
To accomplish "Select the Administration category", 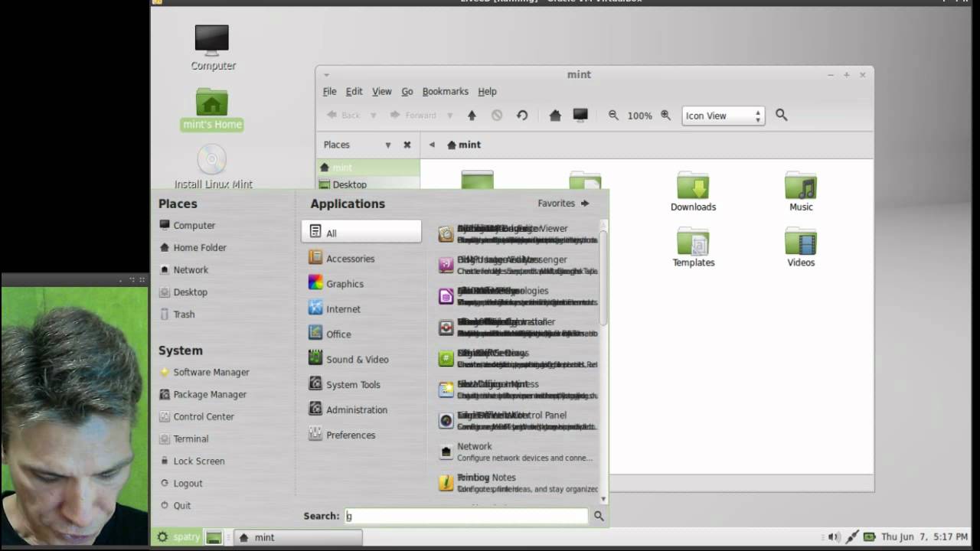I will tap(361, 409).
